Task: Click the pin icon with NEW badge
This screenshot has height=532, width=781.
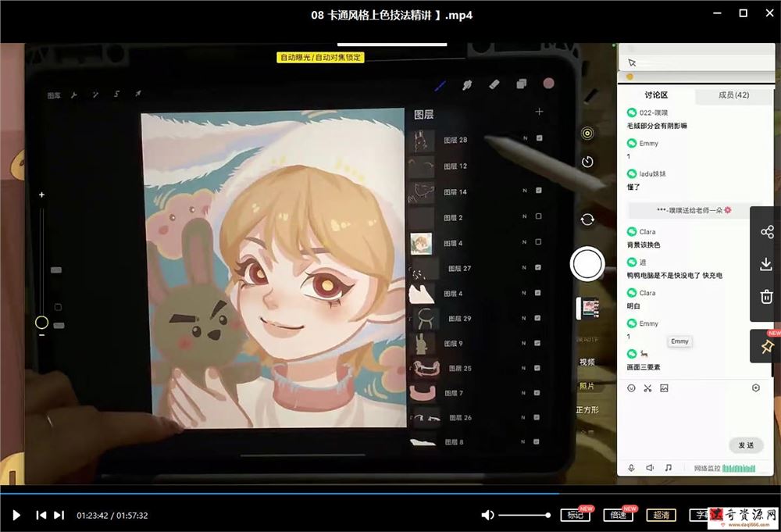Action: pos(767,346)
